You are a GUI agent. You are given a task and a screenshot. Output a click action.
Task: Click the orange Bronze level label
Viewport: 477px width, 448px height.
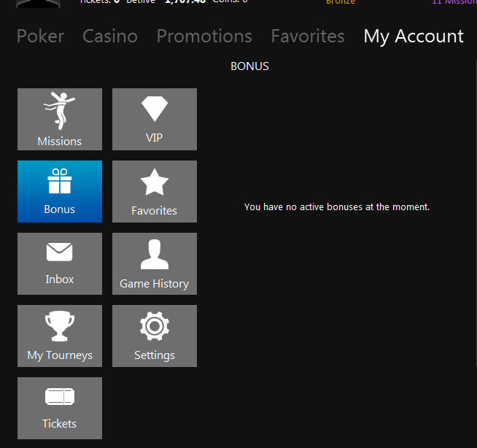[x=341, y=2]
